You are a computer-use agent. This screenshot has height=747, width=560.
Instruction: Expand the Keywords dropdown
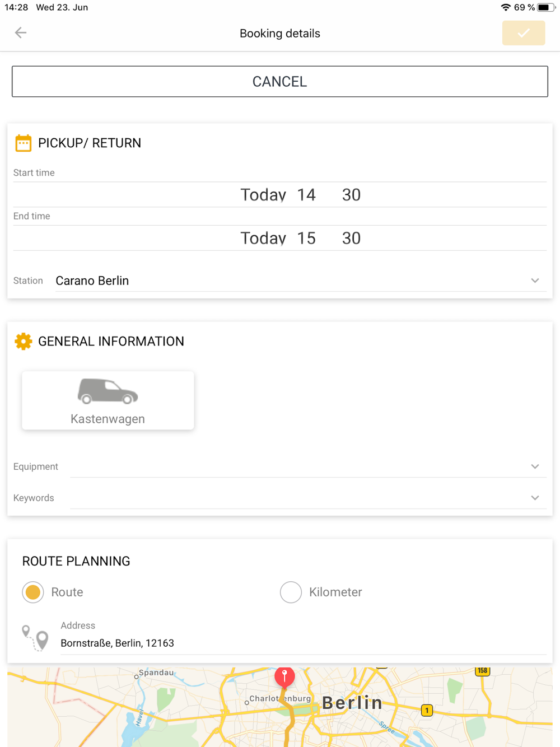(x=534, y=498)
